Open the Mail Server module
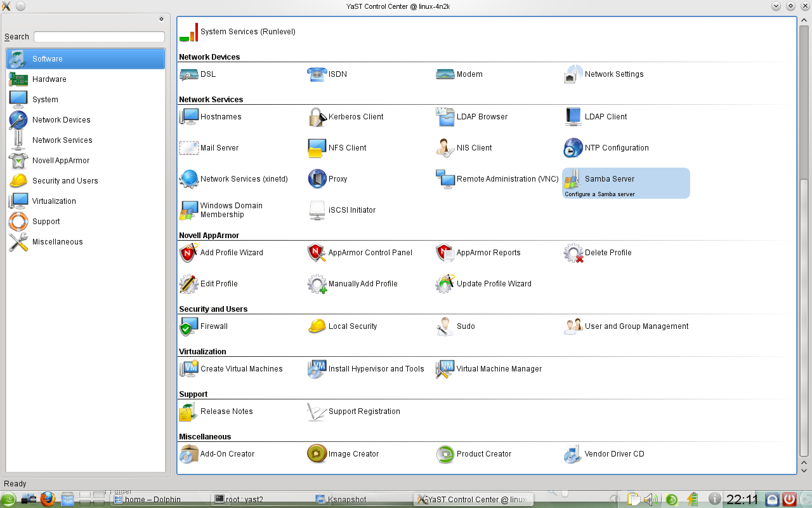 pyautogui.click(x=209, y=148)
